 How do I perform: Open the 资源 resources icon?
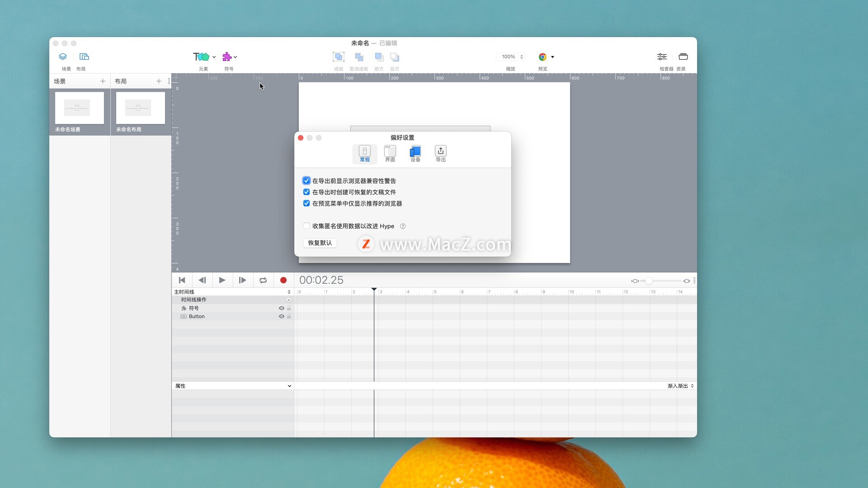(x=683, y=56)
